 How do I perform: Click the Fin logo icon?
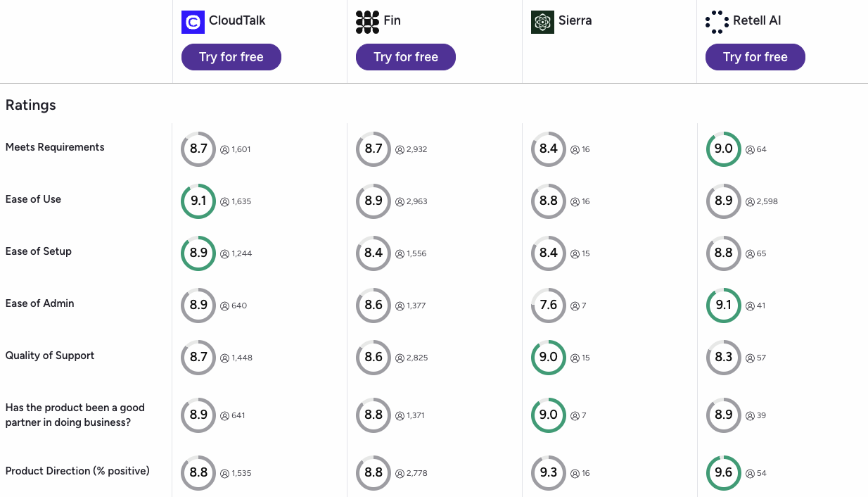tap(367, 22)
